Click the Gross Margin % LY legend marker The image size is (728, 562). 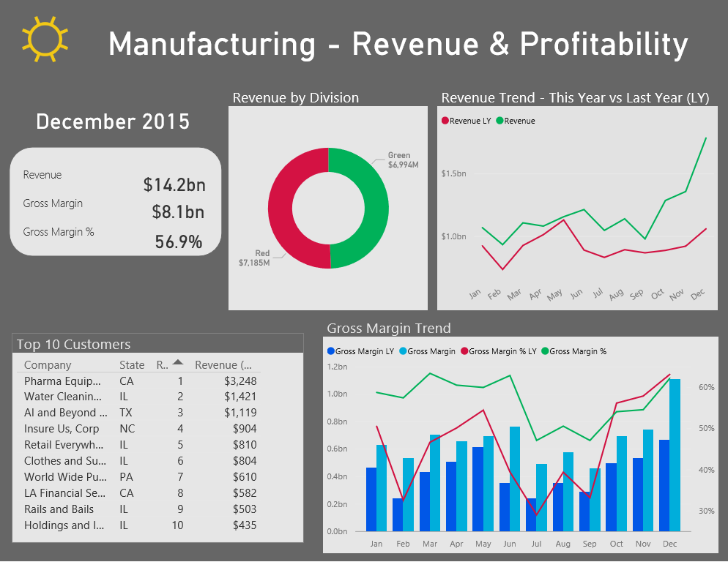(464, 351)
